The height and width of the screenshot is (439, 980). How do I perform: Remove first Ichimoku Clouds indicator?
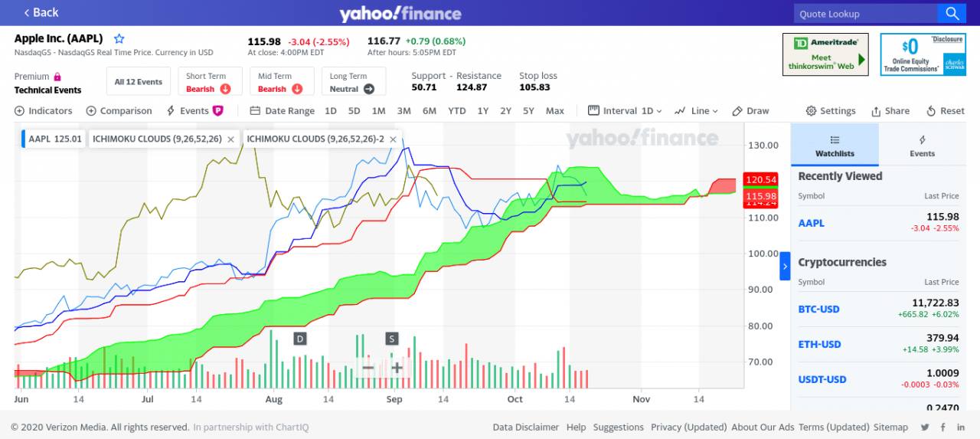[231, 139]
